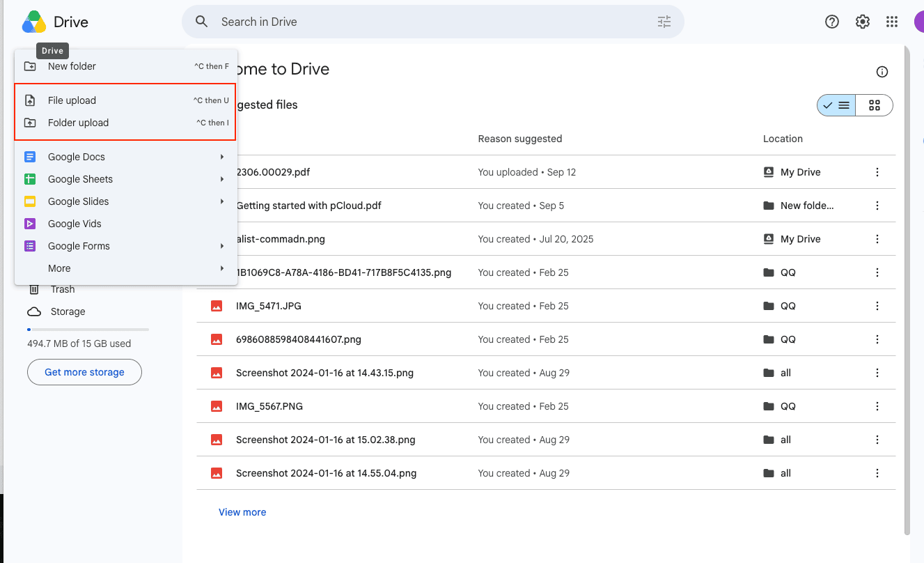Screen dimensions: 924x563
Task: Switch to list layout view
Action: [836, 105]
